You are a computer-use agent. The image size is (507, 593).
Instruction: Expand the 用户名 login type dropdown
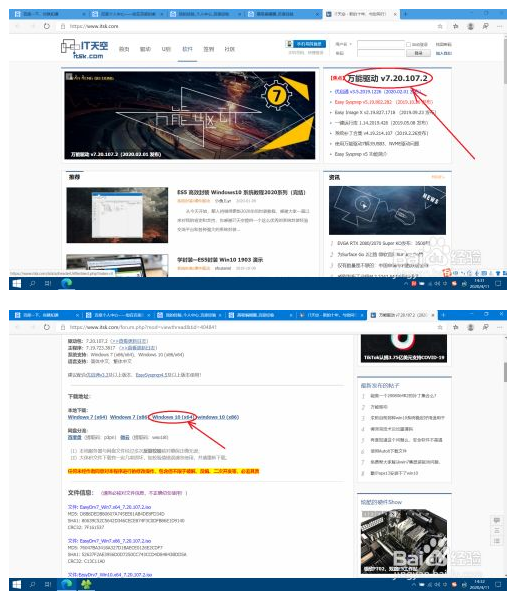[x=343, y=44]
